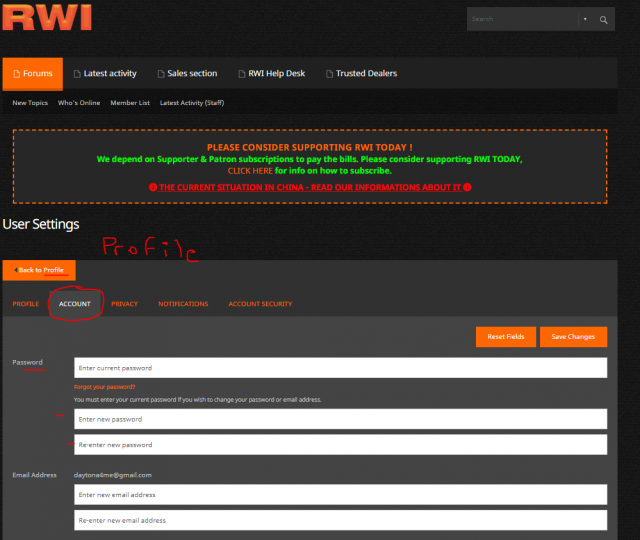Open the Forums tab
The height and width of the screenshot is (540, 640).
pyautogui.click(x=33, y=73)
